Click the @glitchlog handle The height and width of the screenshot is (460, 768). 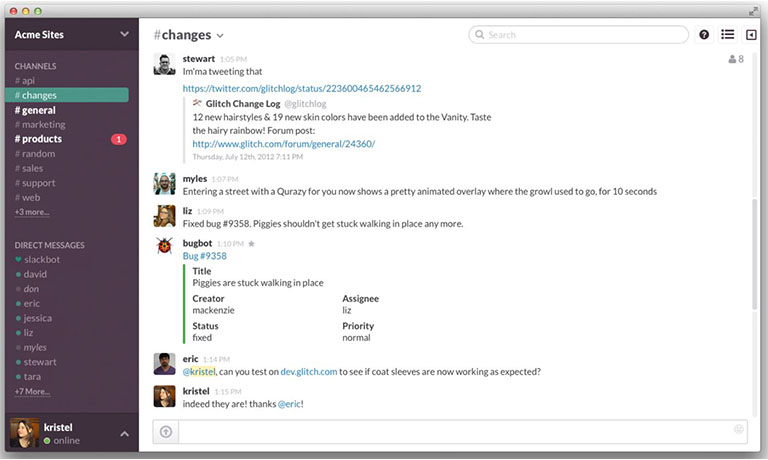[x=305, y=104]
